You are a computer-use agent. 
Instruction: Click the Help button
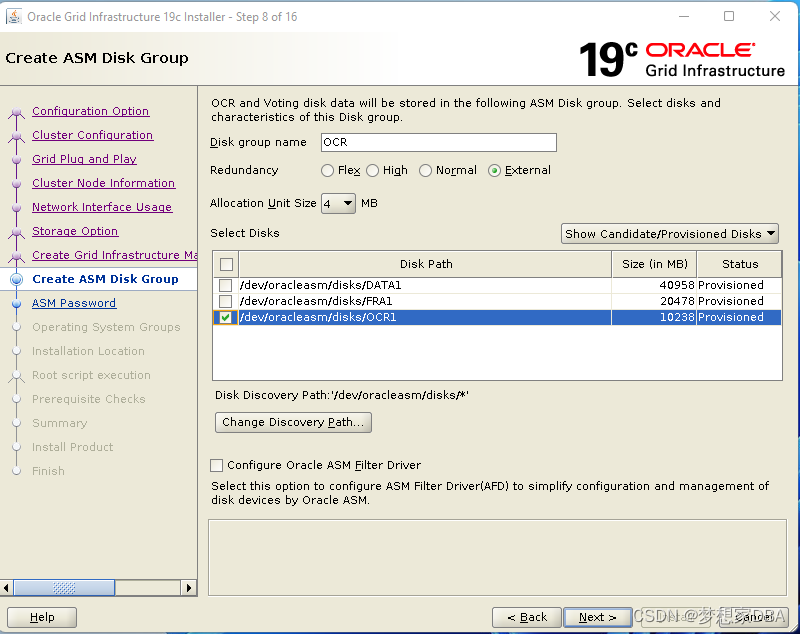pos(42,617)
